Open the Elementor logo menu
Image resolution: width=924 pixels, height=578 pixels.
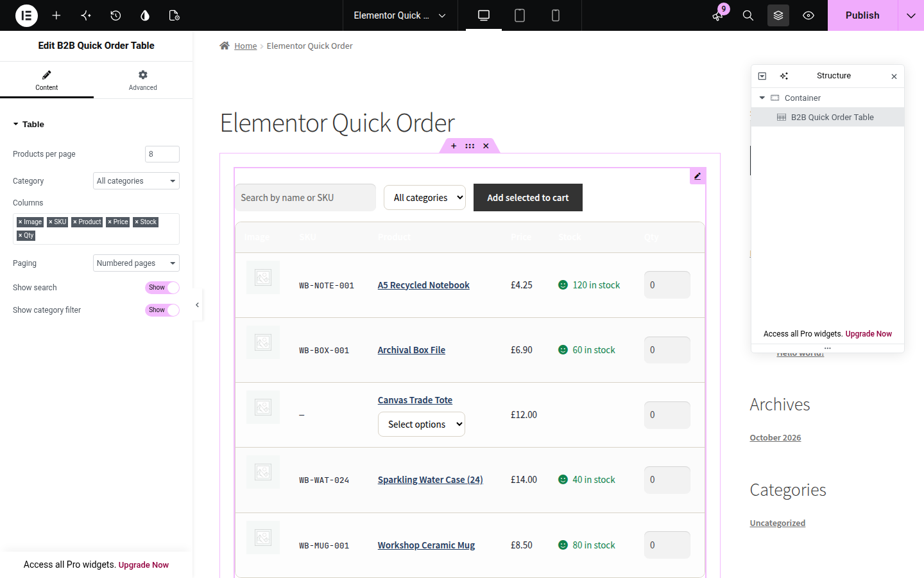coord(26,15)
